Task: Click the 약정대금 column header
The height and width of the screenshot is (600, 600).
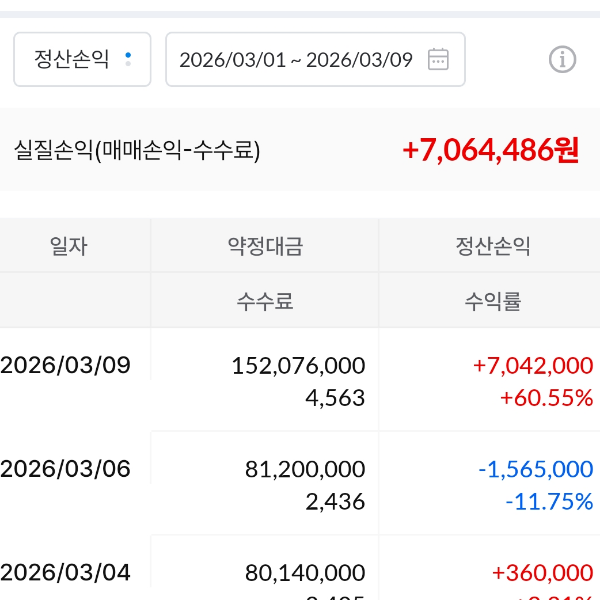Action: [265, 246]
